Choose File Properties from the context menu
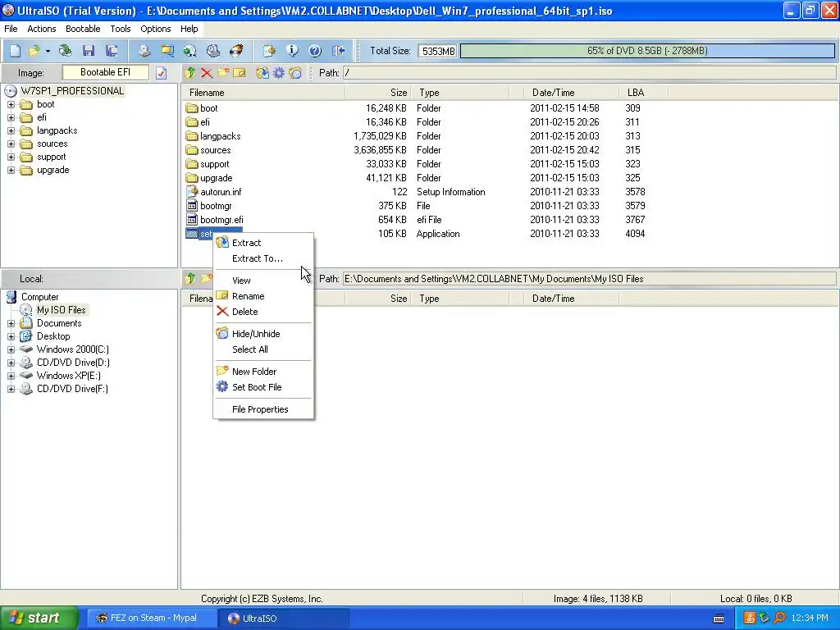Image resolution: width=840 pixels, height=630 pixels. [x=263, y=409]
